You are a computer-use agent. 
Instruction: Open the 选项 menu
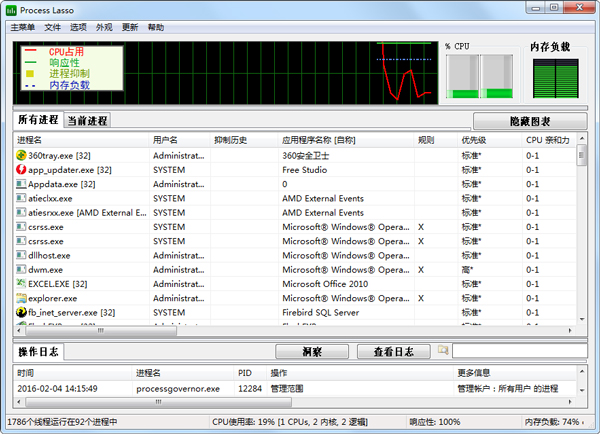pyautogui.click(x=78, y=27)
